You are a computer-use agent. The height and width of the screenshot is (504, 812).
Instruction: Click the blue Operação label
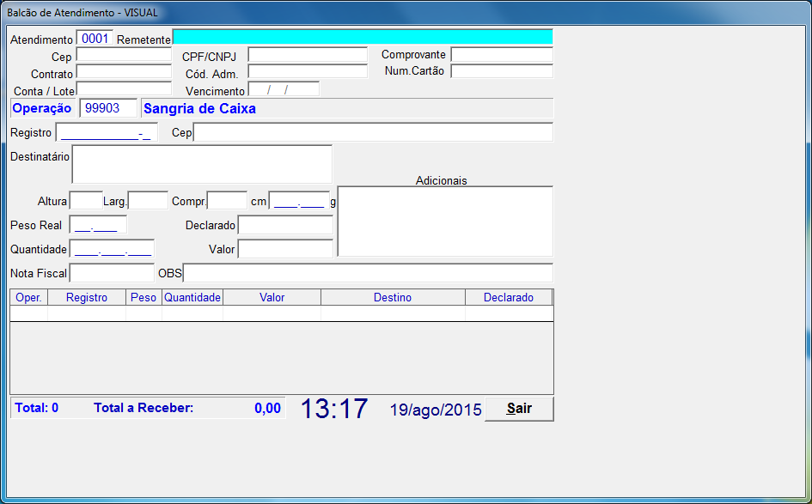pos(42,108)
